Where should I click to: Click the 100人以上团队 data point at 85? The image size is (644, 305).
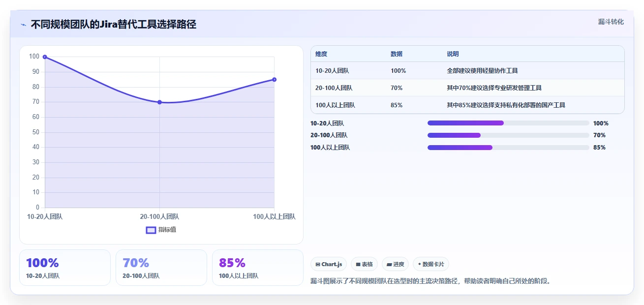click(x=274, y=80)
